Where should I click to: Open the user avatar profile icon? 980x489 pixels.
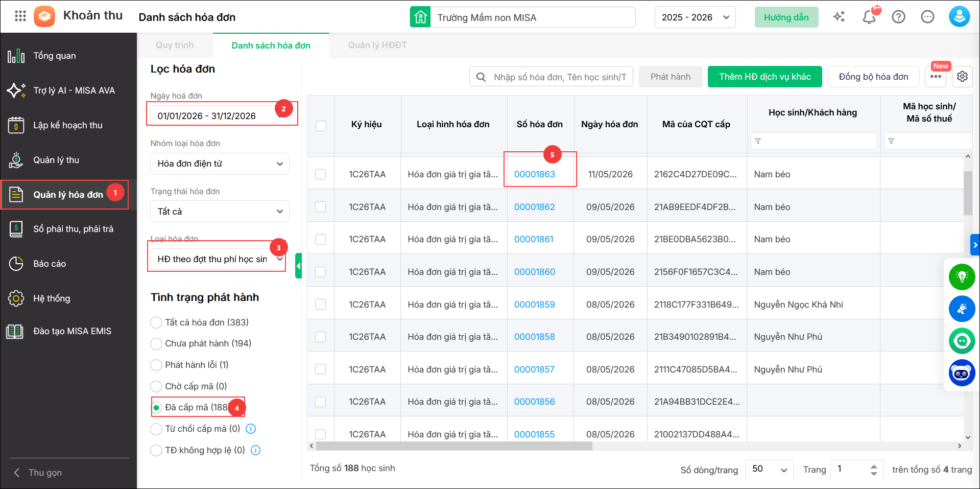pyautogui.click(x=959, y=17)
